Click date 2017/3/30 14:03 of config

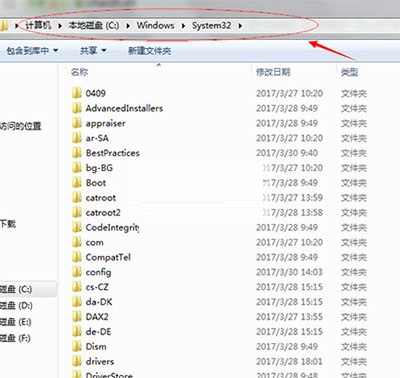tap(289, 272)
